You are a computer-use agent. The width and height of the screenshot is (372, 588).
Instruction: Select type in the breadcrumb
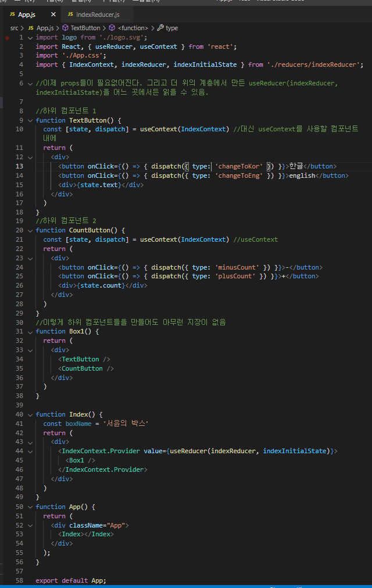[x=171, y=28]
